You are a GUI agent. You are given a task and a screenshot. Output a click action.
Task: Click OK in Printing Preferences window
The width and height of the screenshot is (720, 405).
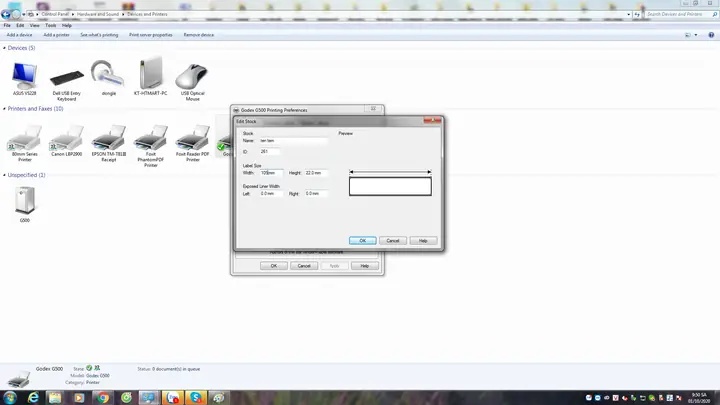(x=274, y=266)
